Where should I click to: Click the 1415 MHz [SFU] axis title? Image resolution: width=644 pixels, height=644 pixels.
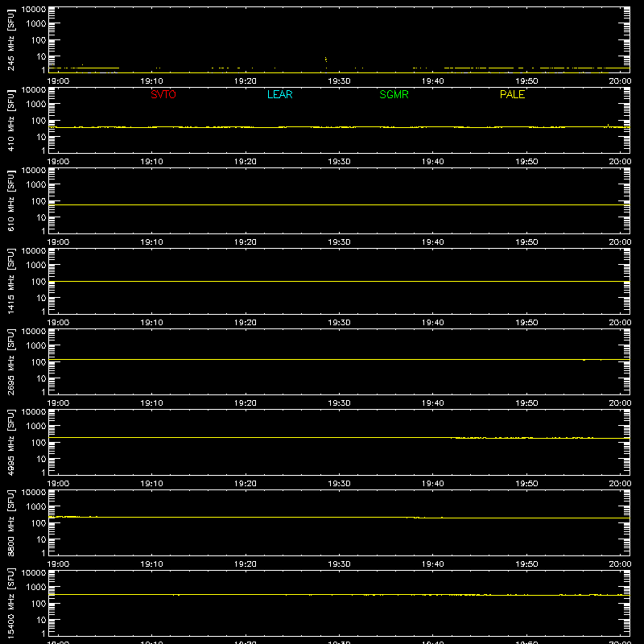point(10,281)
